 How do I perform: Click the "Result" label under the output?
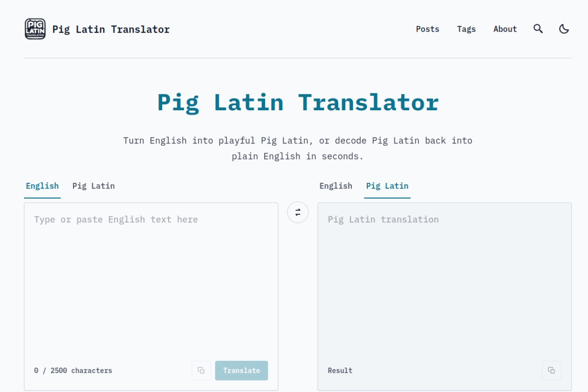(x=340, y=370)
